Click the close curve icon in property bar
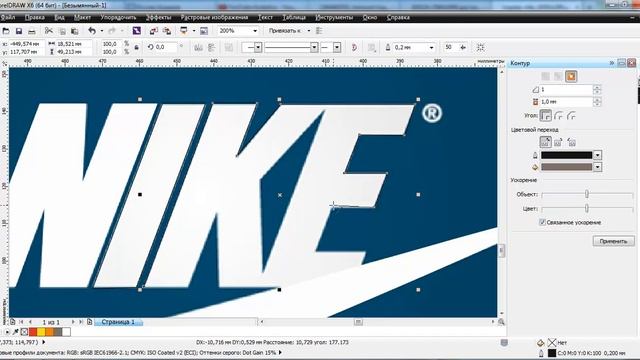The image size is (640, 360). [354, 48]
